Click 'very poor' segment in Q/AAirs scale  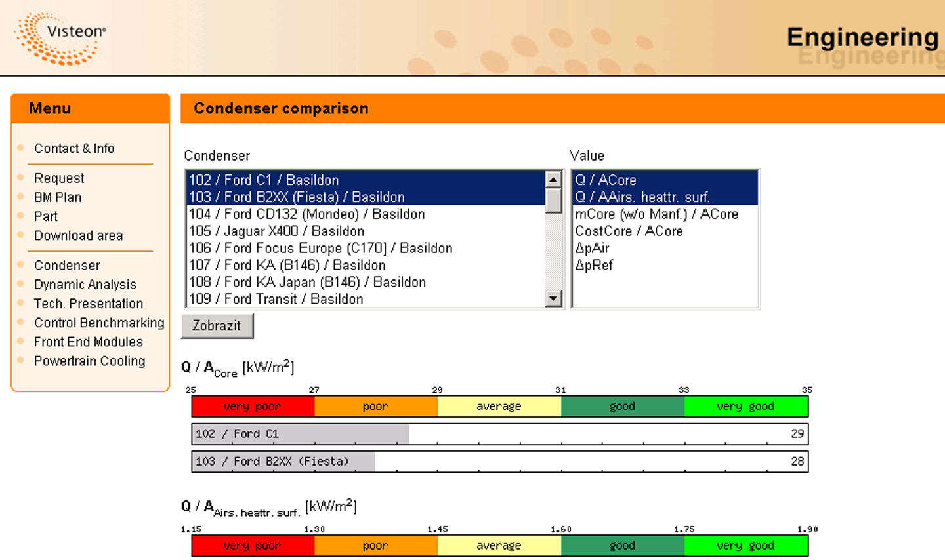253,546
